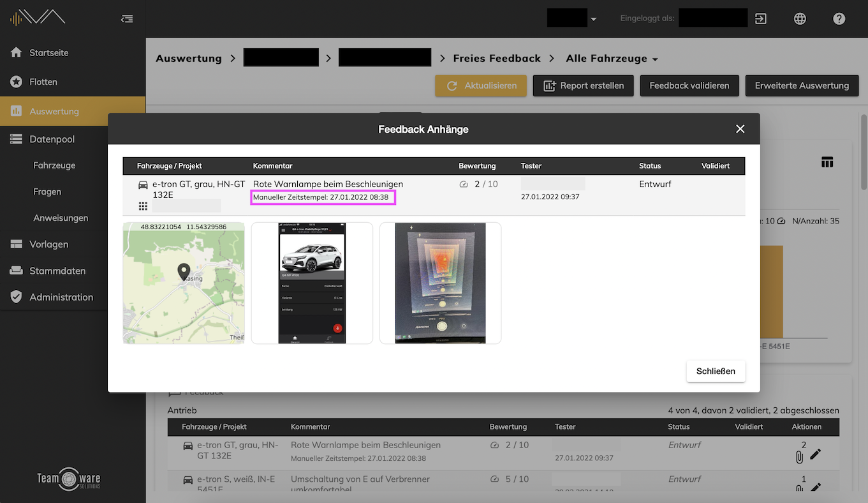Click car icon in e-tron S row
The height and width of the screenshot is (503, 868).
(x=188, y=479)
